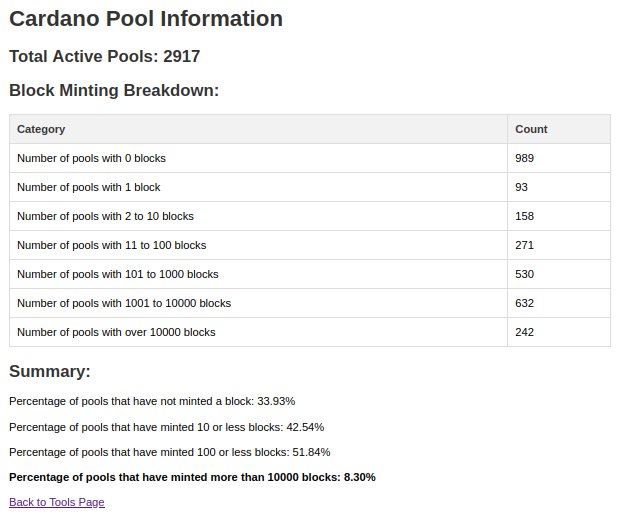The image size is (627, 521).
Task: Click the Summary heading
Action: (x=50, y=372)
